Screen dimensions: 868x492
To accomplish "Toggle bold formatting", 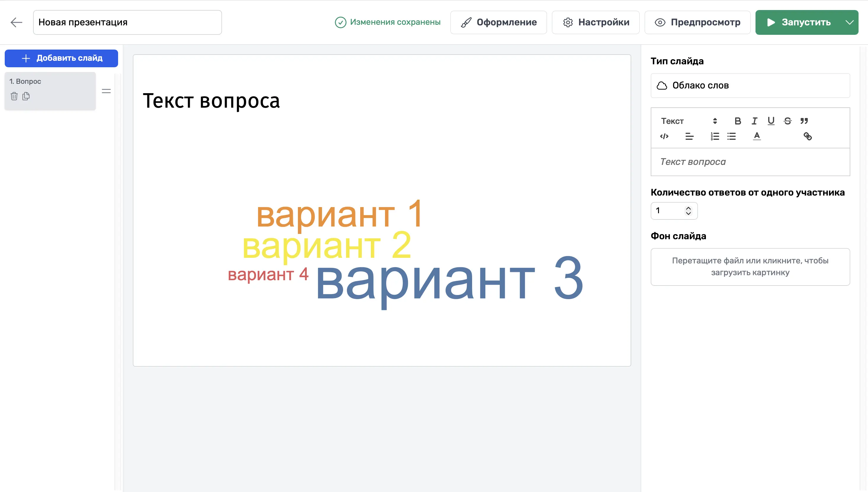I will [738, 121].
